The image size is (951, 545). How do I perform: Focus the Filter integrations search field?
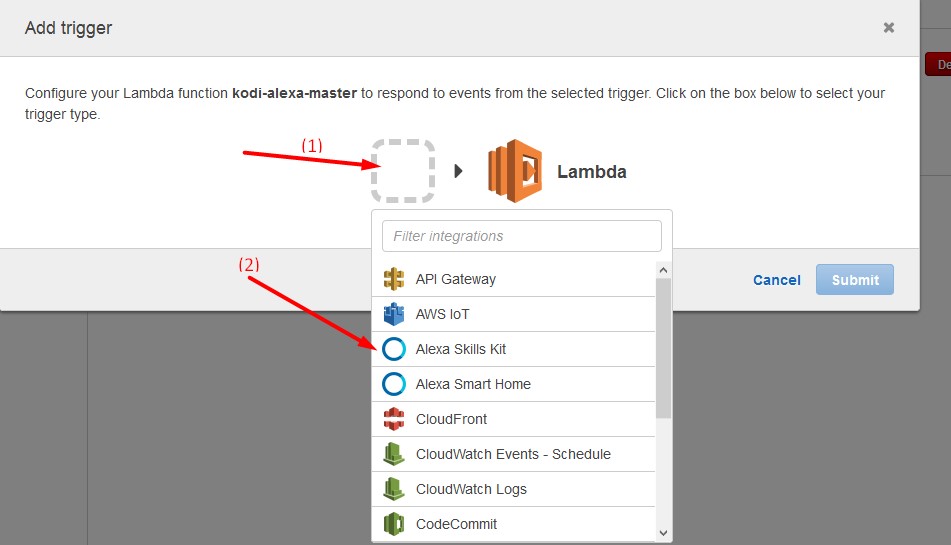[522, 236]
